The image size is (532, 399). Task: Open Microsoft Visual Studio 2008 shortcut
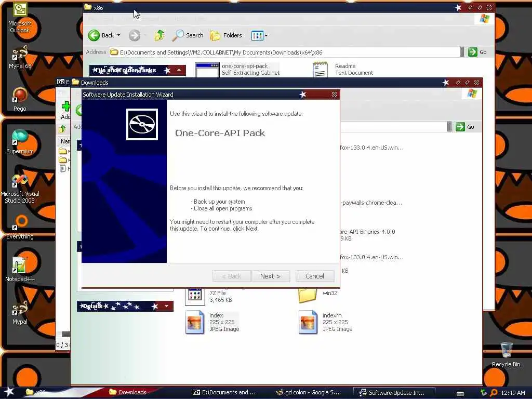[20, 188]
